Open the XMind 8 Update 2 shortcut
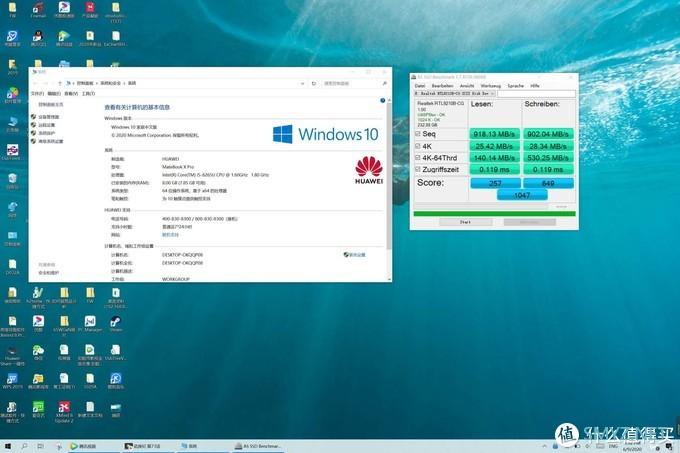Screen dimensions: 680x453 (x=64, y=409)
